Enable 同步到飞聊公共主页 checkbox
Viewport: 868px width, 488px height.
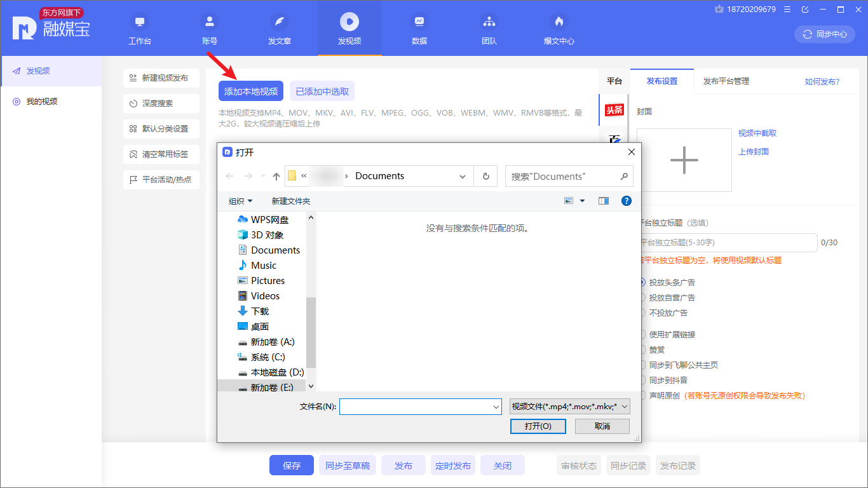643,365
